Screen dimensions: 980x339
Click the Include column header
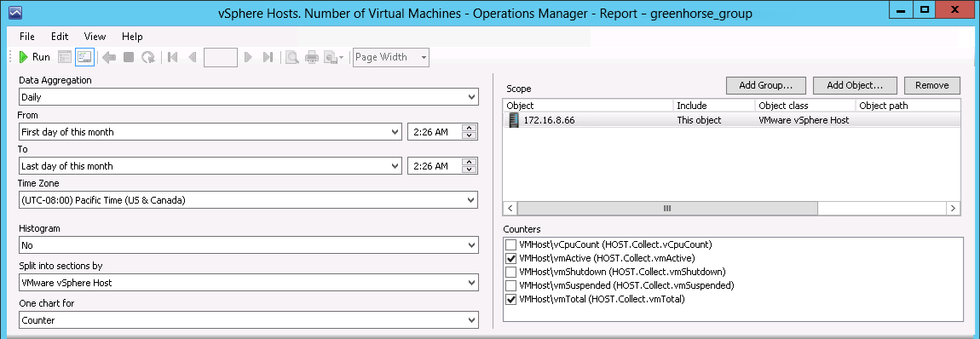point(714,106)
